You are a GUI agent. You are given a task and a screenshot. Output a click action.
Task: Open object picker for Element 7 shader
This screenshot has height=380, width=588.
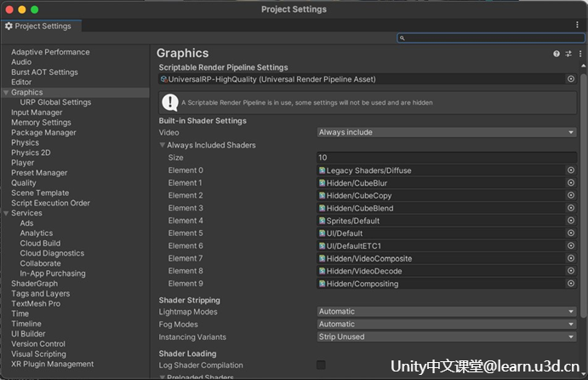pyautogui.click(x=571, y=258)
